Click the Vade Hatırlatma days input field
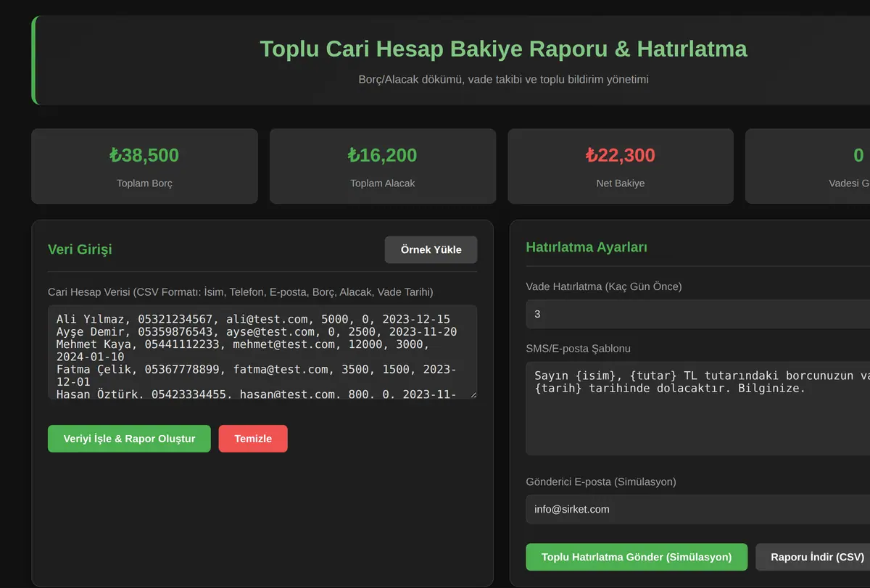The image size is (870, 588). 698,314
